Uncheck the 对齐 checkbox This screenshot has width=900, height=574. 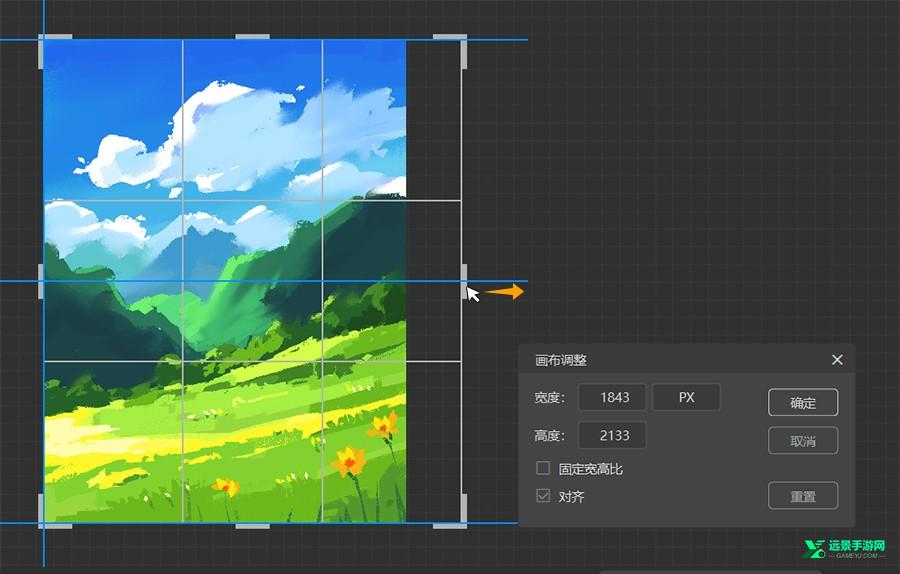[x=543, y=495]
